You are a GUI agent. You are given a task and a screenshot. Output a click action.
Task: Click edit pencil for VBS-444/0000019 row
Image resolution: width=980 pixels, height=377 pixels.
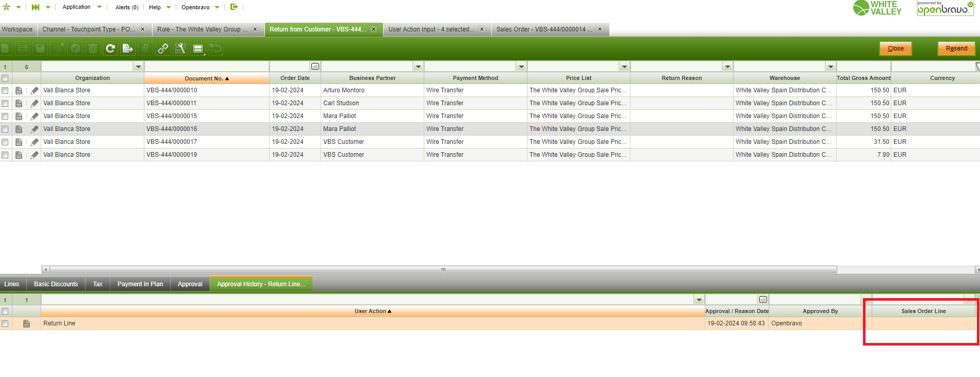pos(35,155)
